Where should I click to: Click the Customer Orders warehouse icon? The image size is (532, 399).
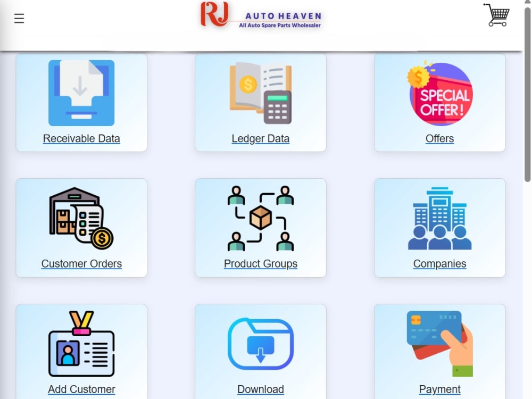pyautogui.click(x=81, y=218)
